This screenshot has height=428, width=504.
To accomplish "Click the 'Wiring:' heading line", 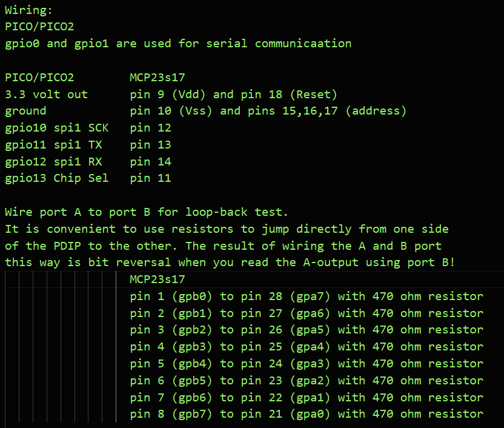I will 28,10.
